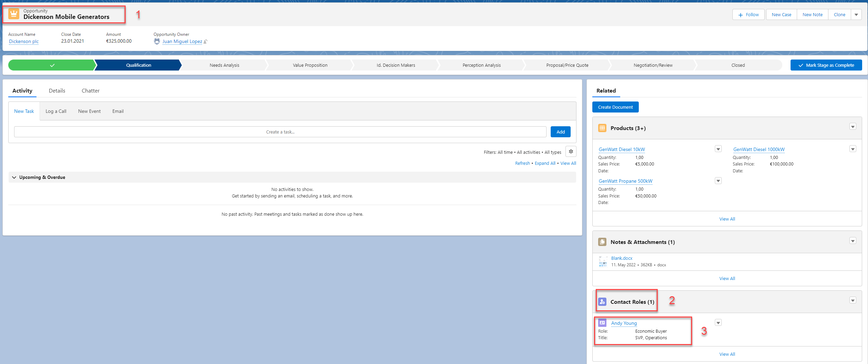Image resolution: width=868 pixels, height=364 pixels.
Task: Select the Needs Analysis stage
Action: tap(224, 65)
